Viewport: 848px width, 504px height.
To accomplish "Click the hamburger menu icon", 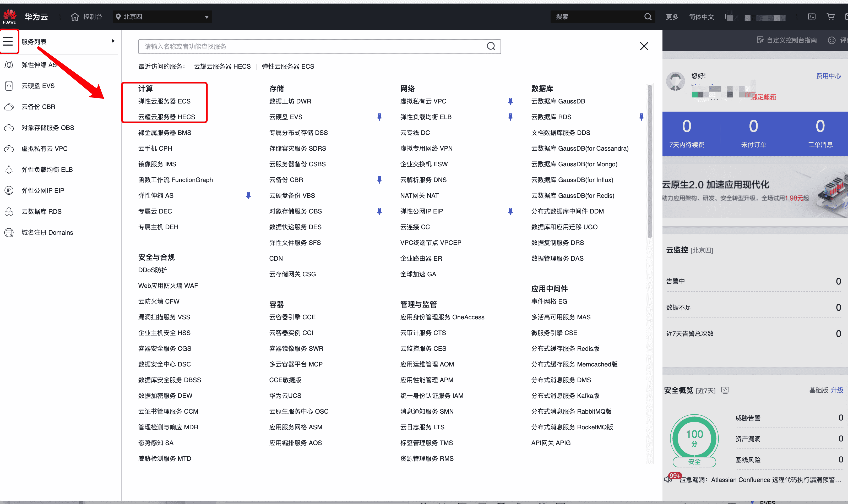I will [8, 41].
